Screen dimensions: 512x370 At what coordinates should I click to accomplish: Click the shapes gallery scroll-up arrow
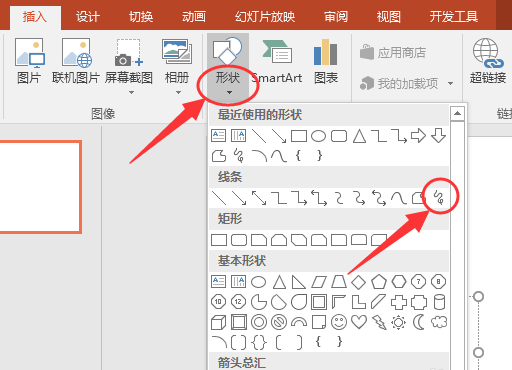[457, 114]
